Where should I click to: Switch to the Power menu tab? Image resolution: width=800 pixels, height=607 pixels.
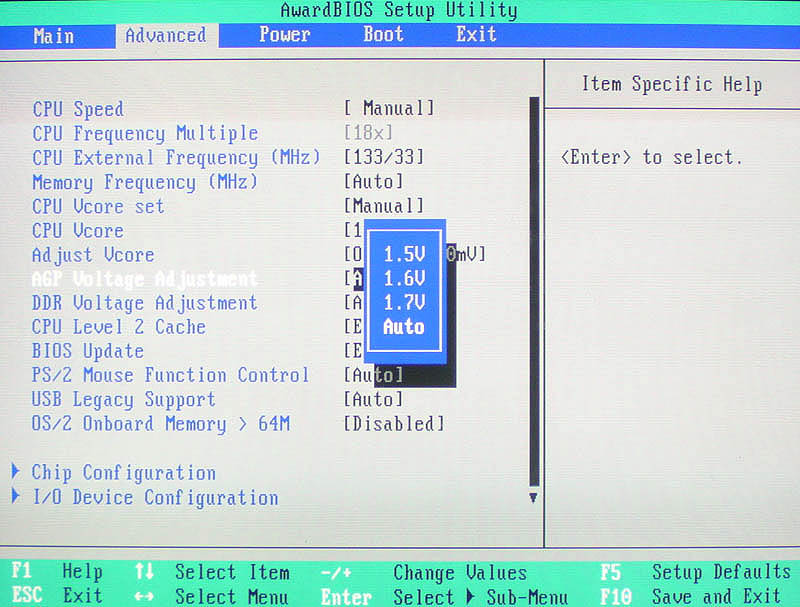pos(284,35)
